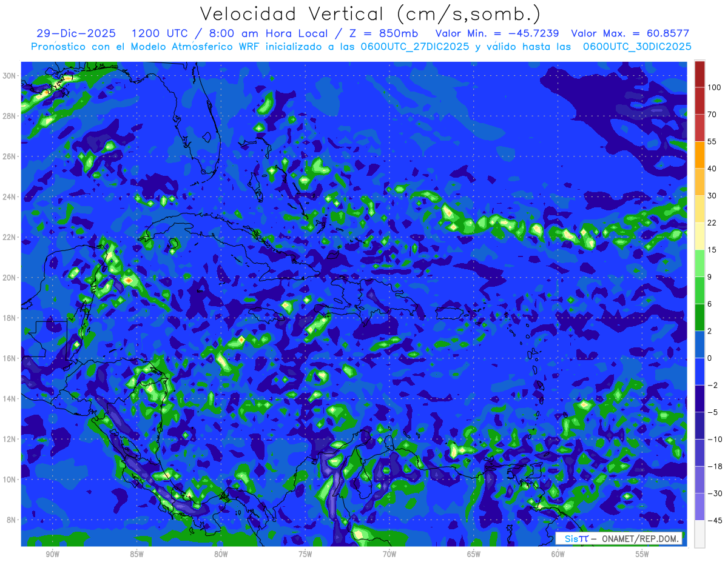The width and height of the screenshot is (728, 562).
Task: Click the "70W" longitude label
Action: [x=389, y=554]
